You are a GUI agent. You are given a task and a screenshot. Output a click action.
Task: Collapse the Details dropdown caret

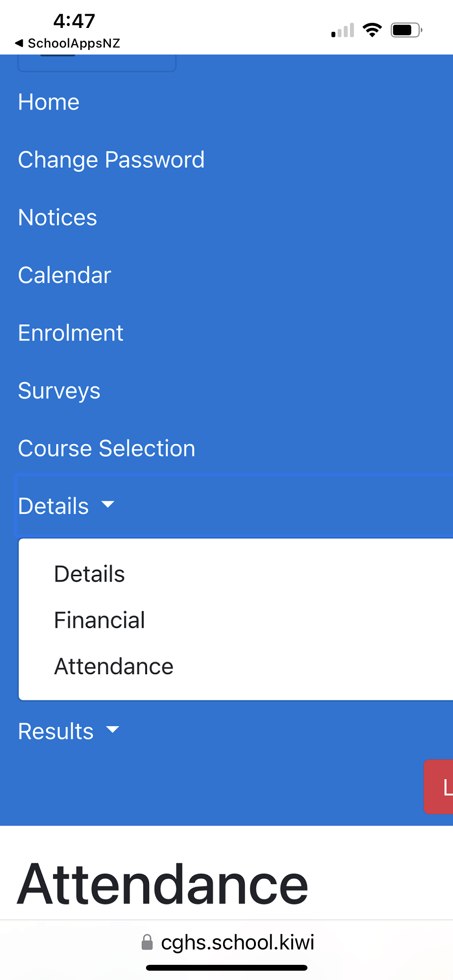tap(107, 505)
